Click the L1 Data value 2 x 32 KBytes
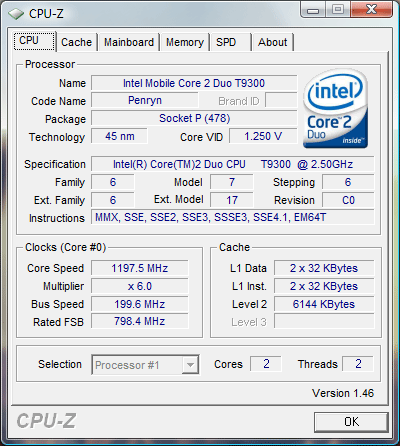The height and width of the screenshot is (446, 400). point(324,268)
